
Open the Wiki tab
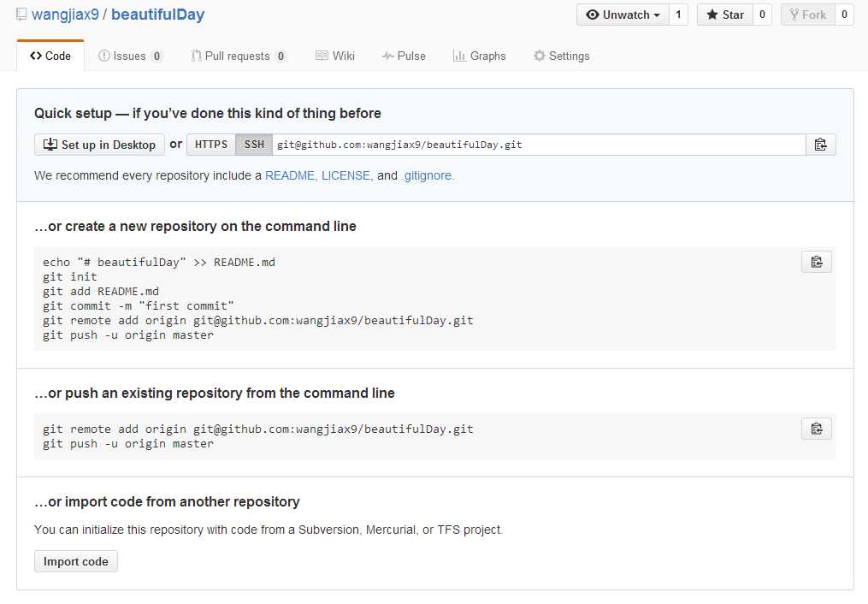pyautogui.click(x=335, y=56)
